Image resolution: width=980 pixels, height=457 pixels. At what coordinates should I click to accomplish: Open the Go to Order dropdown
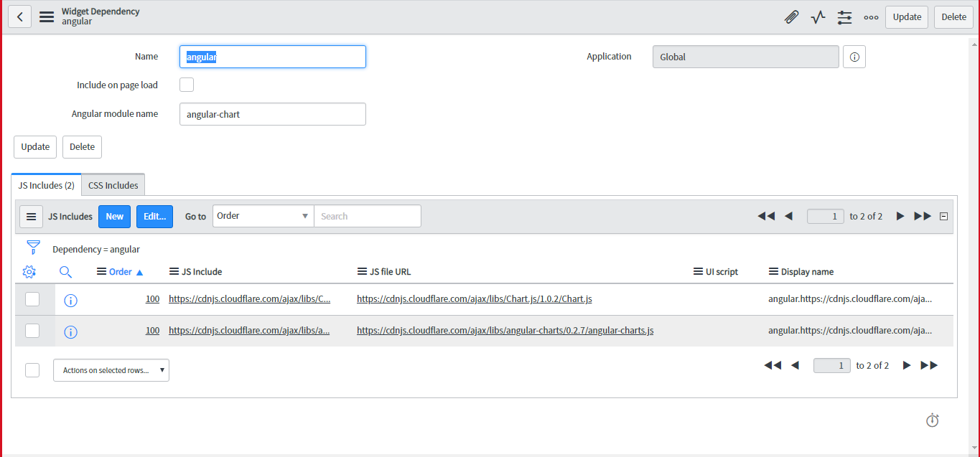(x=263, y=215)
